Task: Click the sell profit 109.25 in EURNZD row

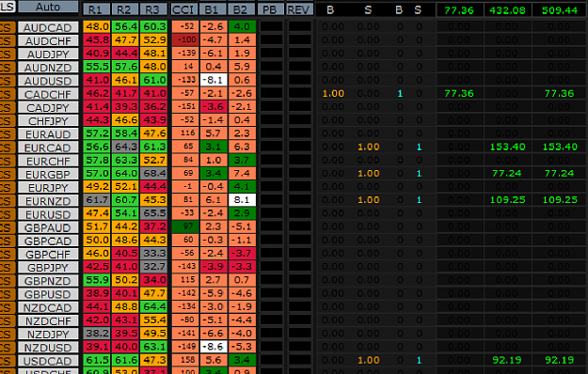Action: click(x=507, y=200)
